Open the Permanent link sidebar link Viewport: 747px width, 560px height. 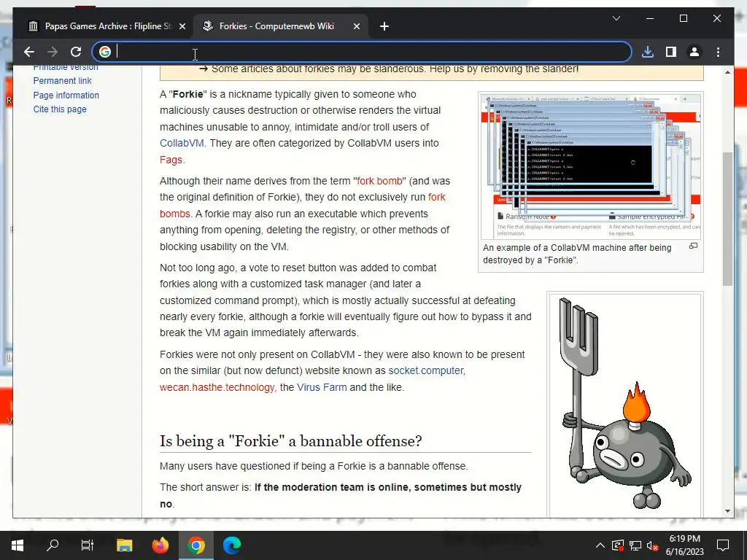[x=63, y=80]
